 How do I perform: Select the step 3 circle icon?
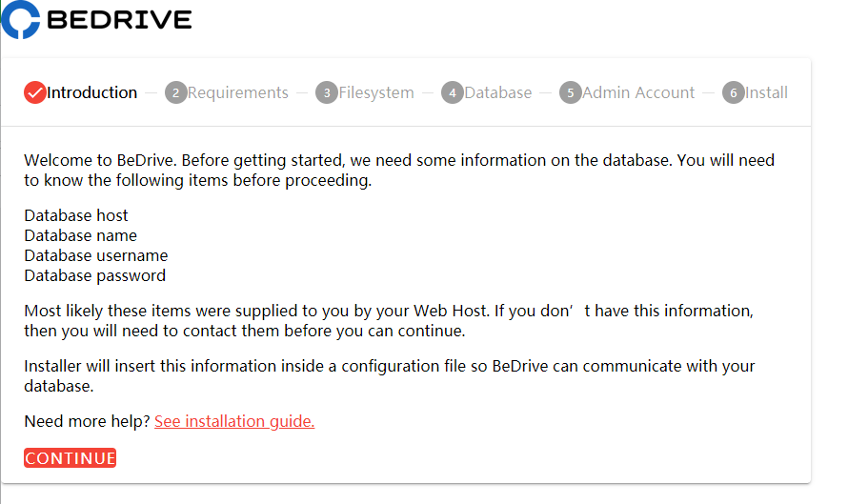[327, 93]
